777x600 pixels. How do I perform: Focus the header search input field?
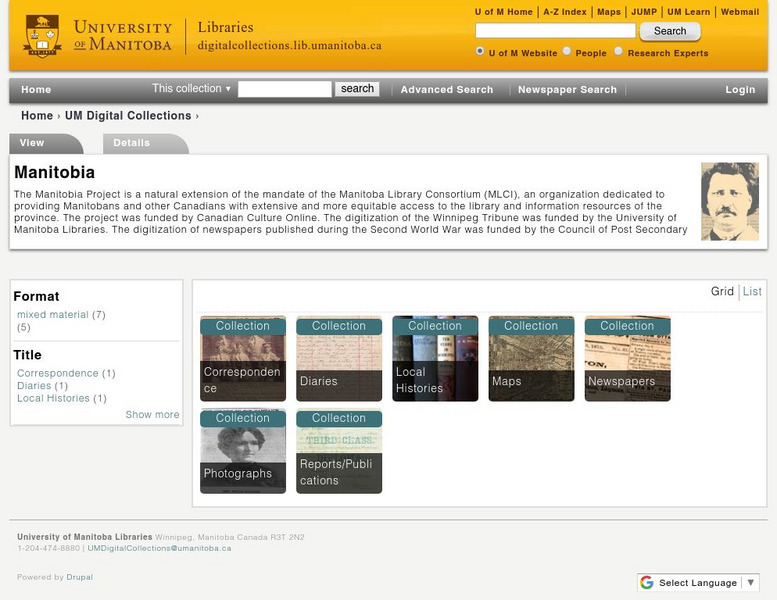pos(555,31)
